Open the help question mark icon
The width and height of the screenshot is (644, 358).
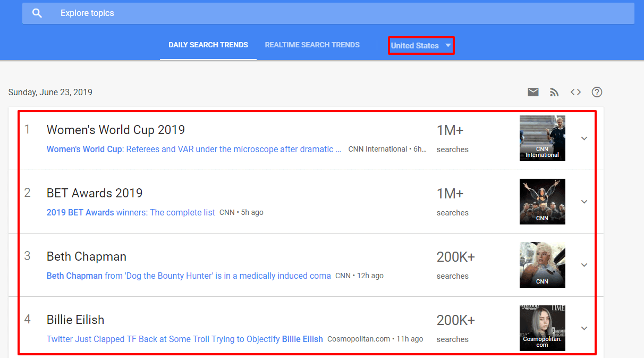597,92
